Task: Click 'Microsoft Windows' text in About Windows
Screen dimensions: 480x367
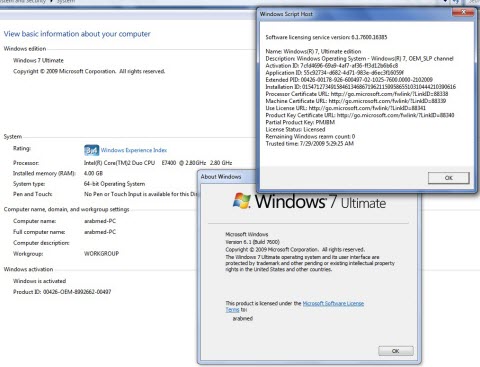Action: coord(247,234)
